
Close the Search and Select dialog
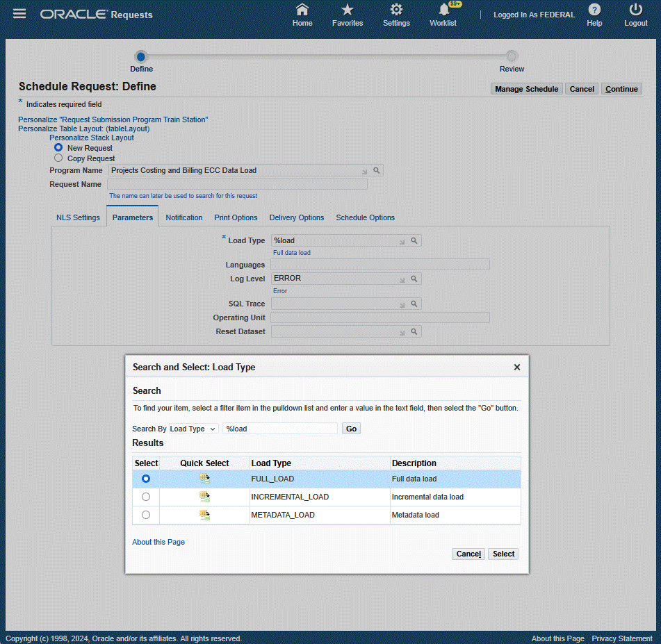517,367
